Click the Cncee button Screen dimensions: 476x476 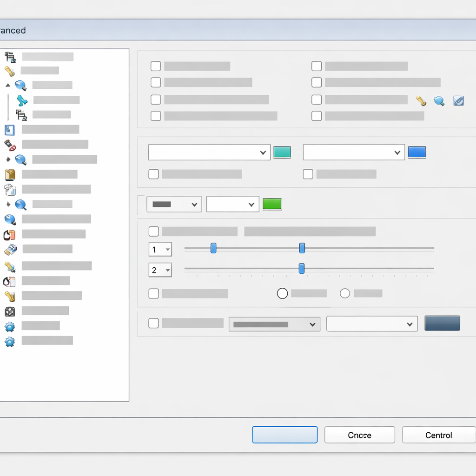(359, 435)
